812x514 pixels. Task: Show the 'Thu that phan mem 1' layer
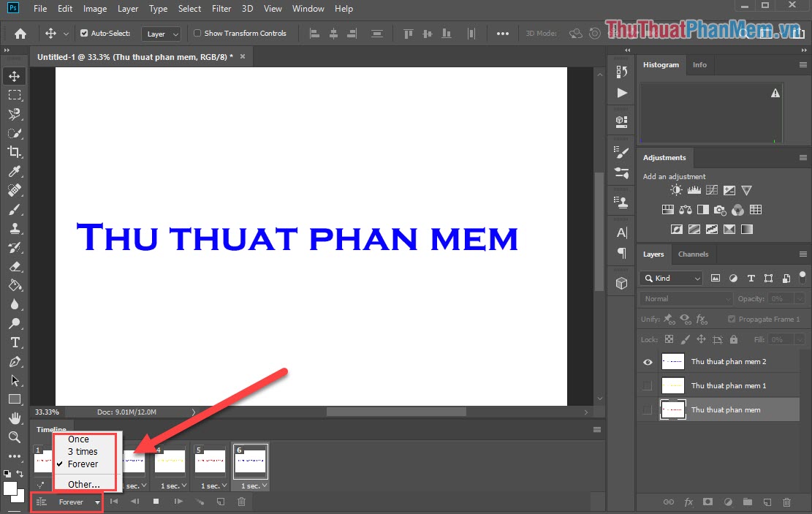646,385
